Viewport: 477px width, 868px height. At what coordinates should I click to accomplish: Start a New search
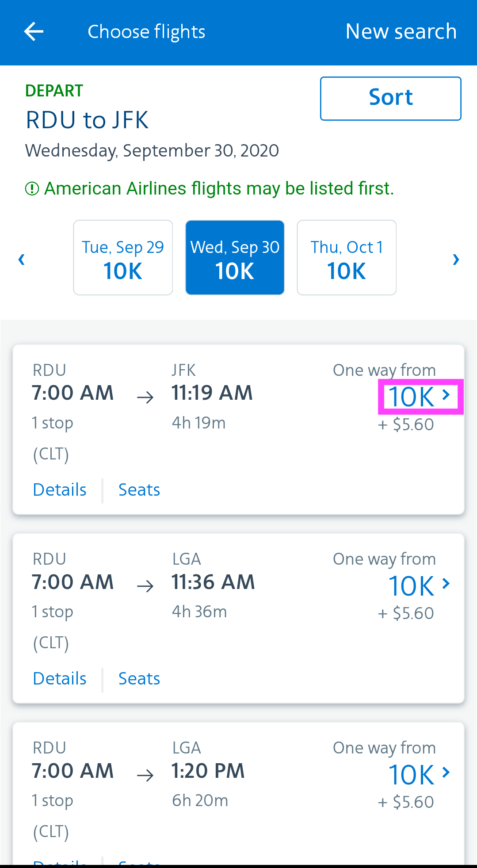[x=401, y=32]
